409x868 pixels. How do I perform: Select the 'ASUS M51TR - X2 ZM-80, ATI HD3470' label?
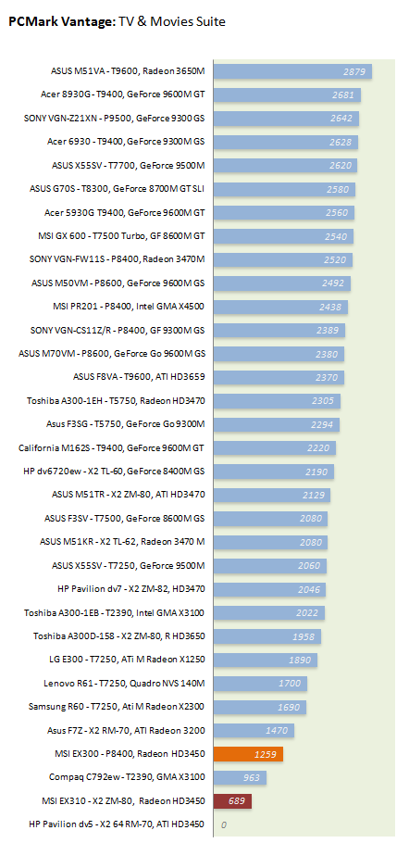point(128,495)
